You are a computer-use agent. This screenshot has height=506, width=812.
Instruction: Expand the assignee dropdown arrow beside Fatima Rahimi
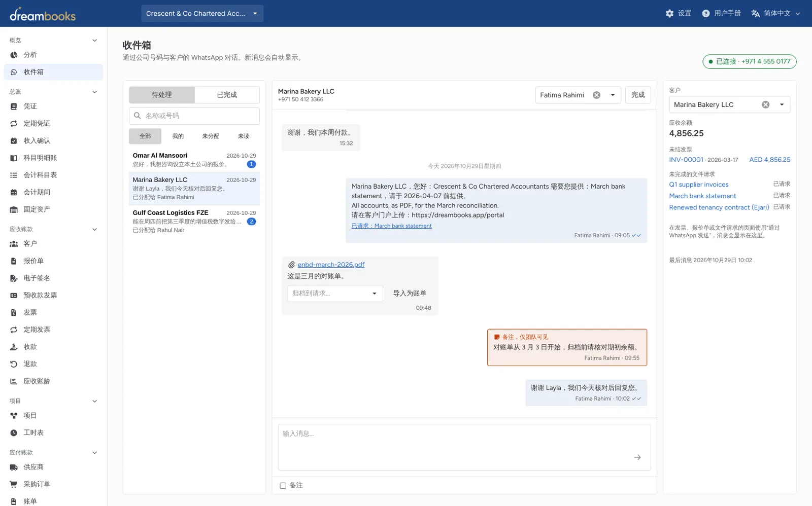click(613, 95)
